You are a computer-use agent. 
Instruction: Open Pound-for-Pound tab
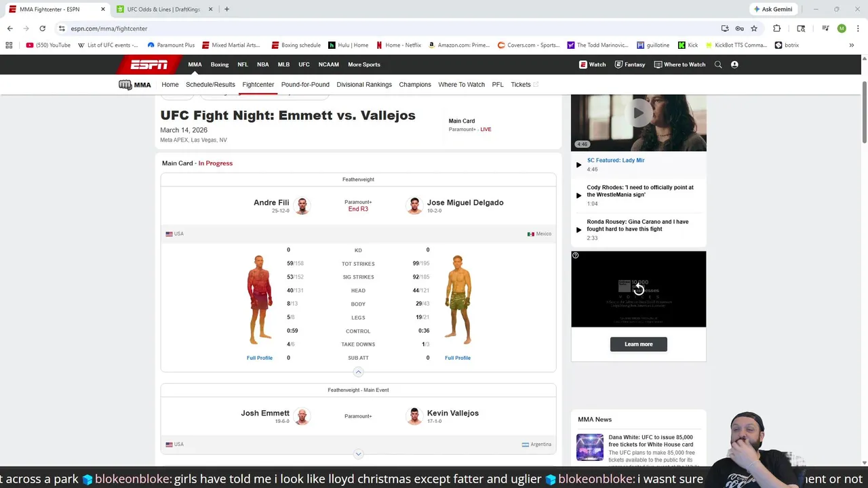pos(305,85)
